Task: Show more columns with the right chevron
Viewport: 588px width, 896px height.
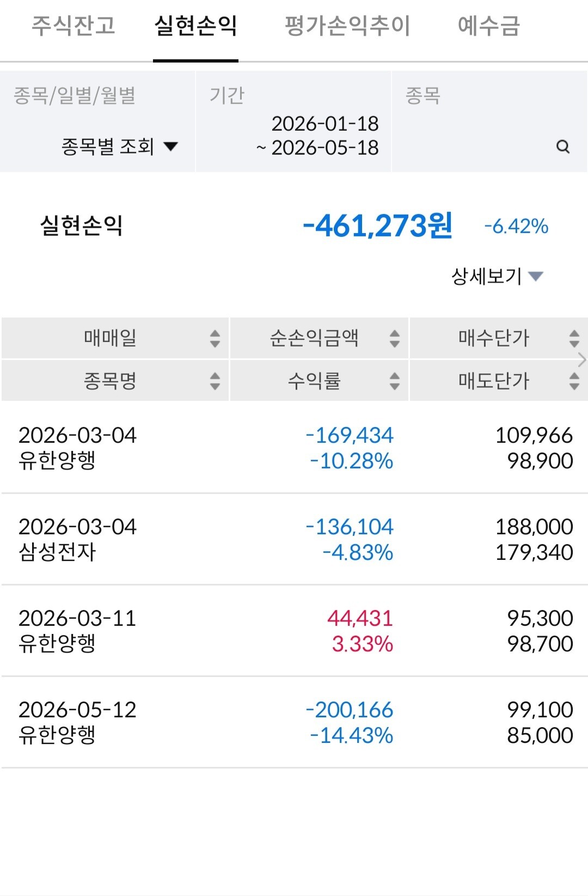Action: [x=582, y=359]
